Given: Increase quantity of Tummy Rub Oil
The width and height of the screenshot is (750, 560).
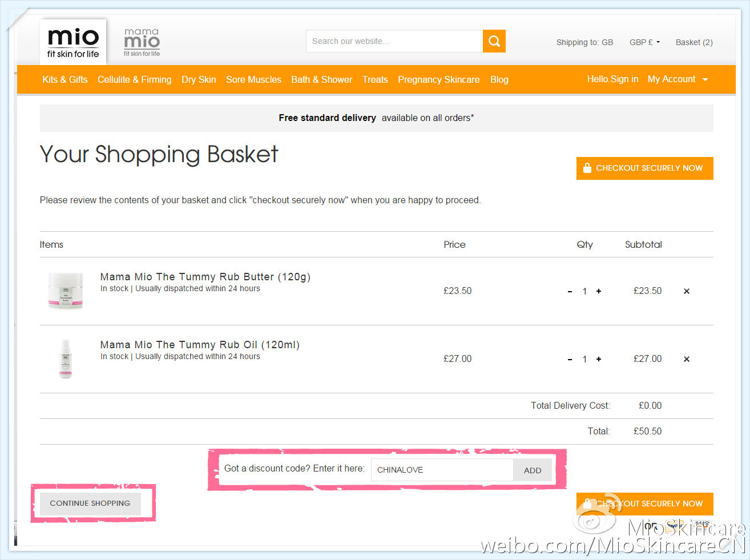Looking at the screenshot, I should 599,359.
